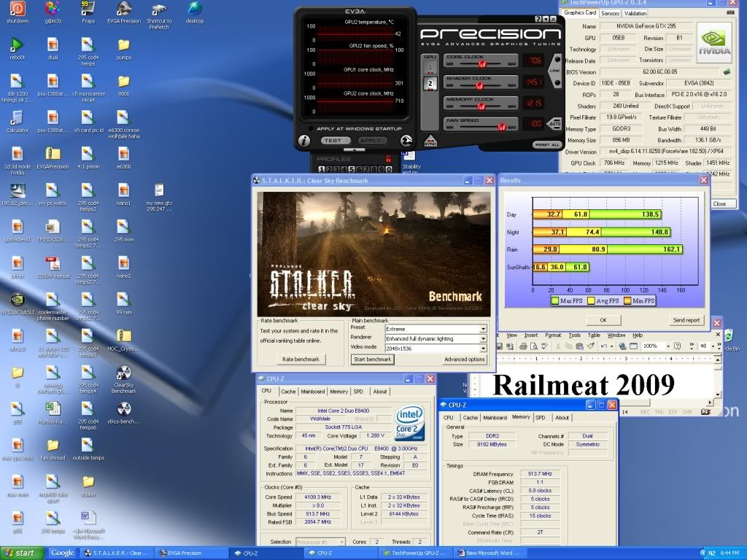This screenshot has height=560, width=747.
Task: Open the Undo history dropdown arrow in Word
Action: coord(612,346)
